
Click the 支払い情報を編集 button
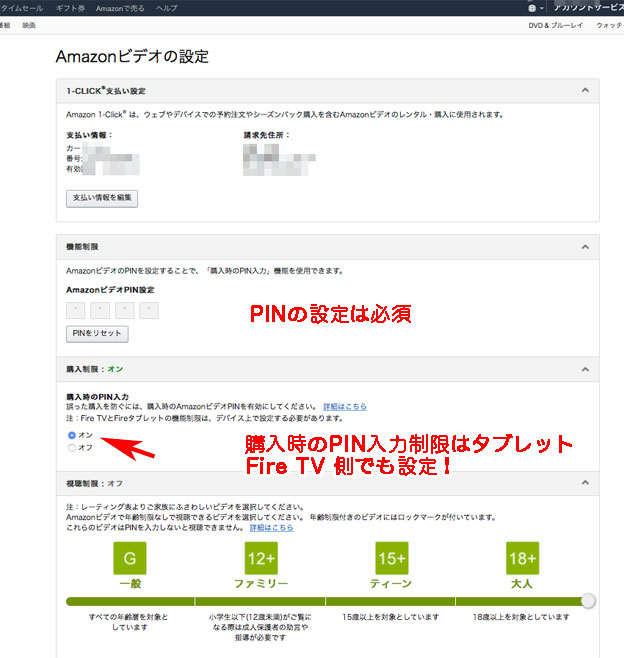tap(102, 198)
